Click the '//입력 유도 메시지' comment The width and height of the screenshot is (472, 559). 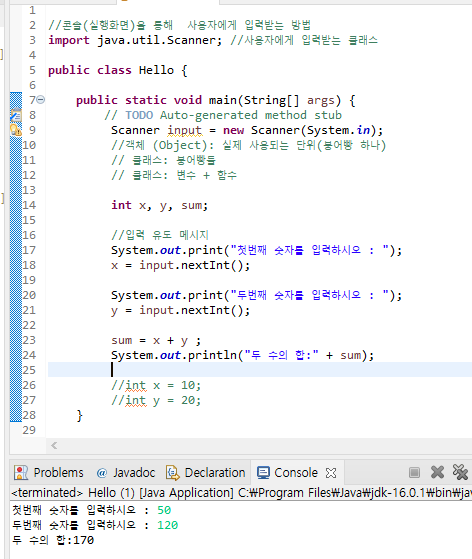tap(160, 235)
